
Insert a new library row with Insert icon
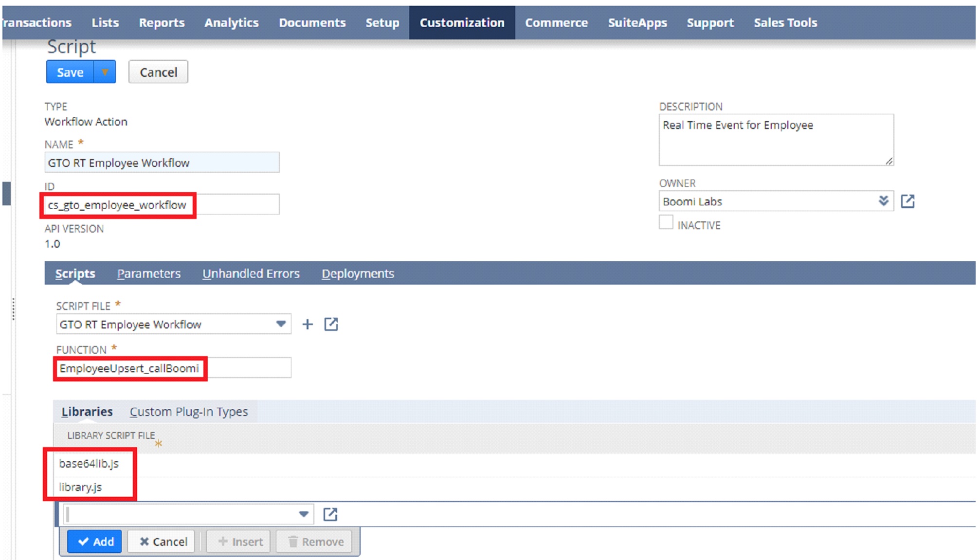(238, 541)
